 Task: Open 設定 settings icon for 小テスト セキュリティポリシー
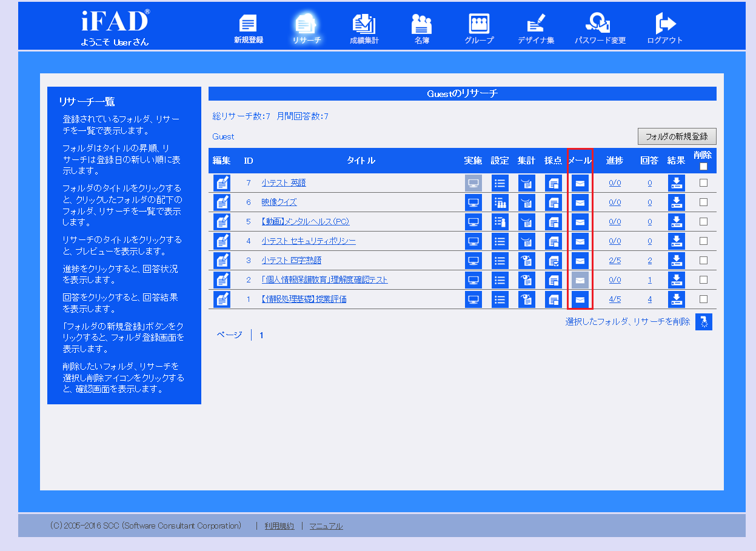click(500, 241)
